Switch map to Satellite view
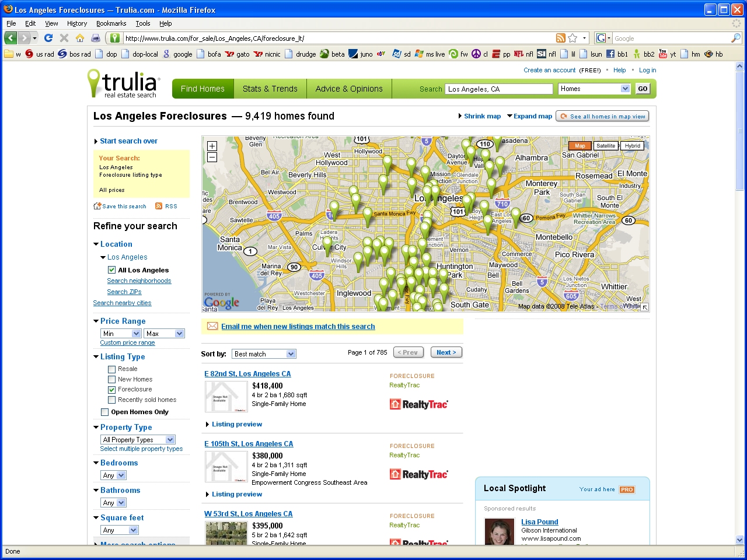747x560 pixels. point(606,146)
